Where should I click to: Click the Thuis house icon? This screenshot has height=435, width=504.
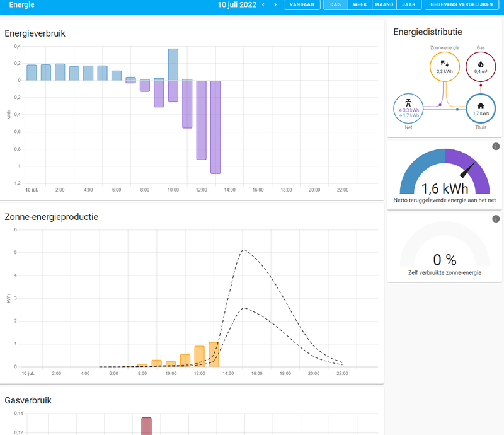pyautogui.click(x=481, y=106)
